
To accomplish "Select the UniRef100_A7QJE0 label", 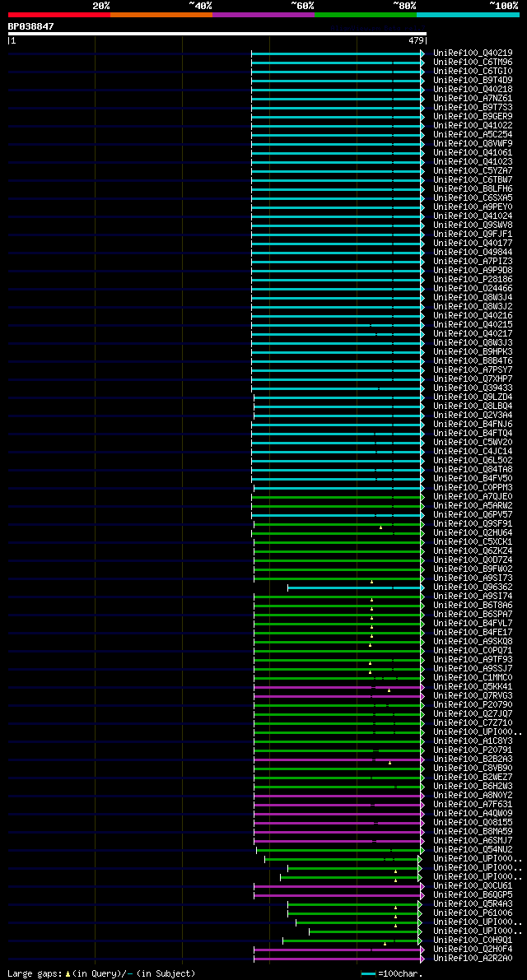I will tap(473, 498).
